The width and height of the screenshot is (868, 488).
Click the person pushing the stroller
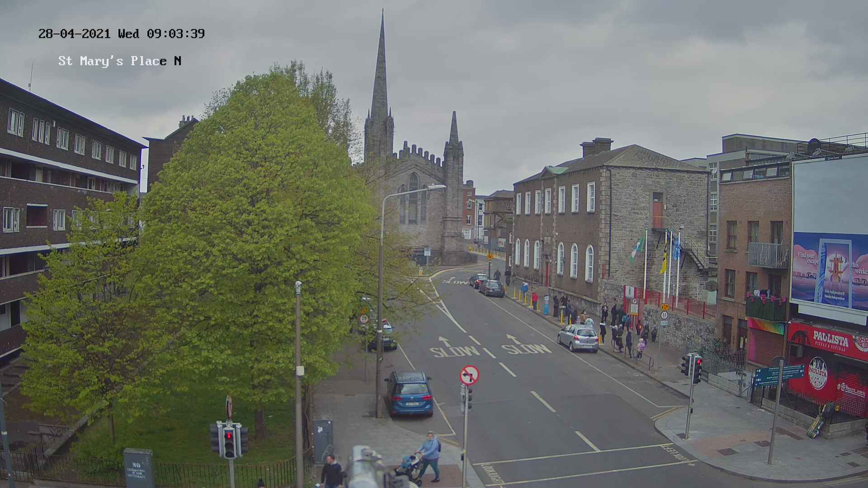(x=429, y=454)
